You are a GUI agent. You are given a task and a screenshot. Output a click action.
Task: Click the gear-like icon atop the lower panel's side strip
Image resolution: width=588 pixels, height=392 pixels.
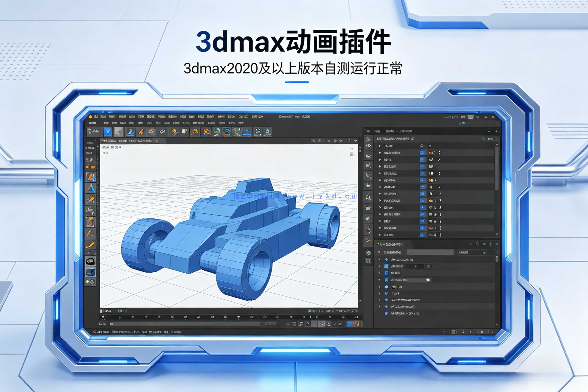click(x=368, y=252)
